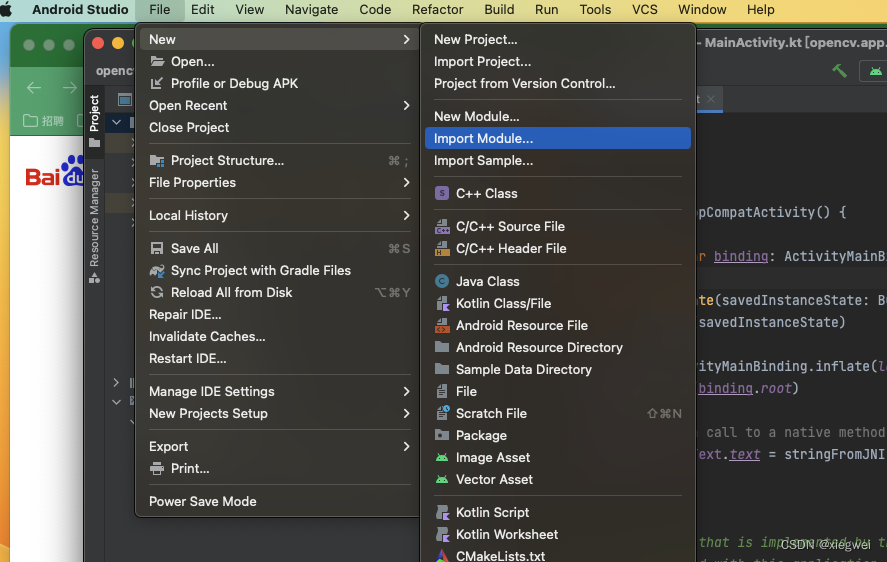Open the Refactor menu
This screenshot has height=562, width=887.
437,10
